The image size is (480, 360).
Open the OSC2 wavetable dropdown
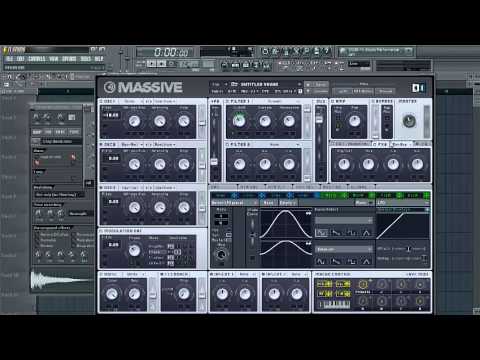click(132, 144)
